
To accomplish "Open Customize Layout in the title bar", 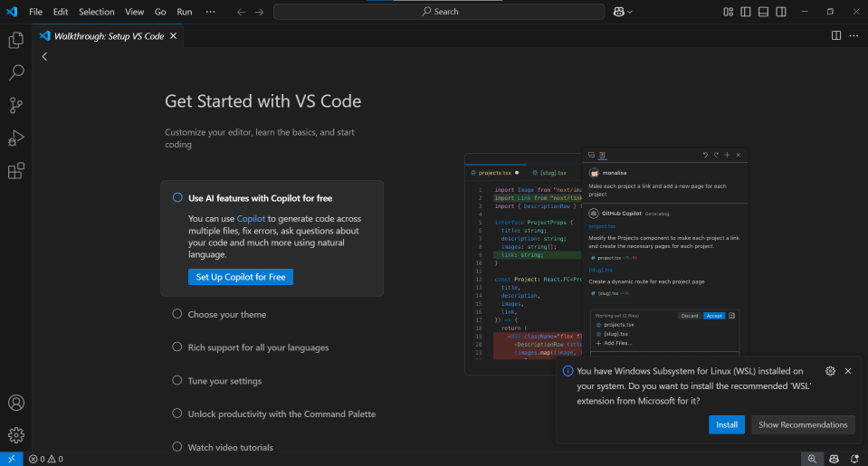I will [x=728, y=12].
